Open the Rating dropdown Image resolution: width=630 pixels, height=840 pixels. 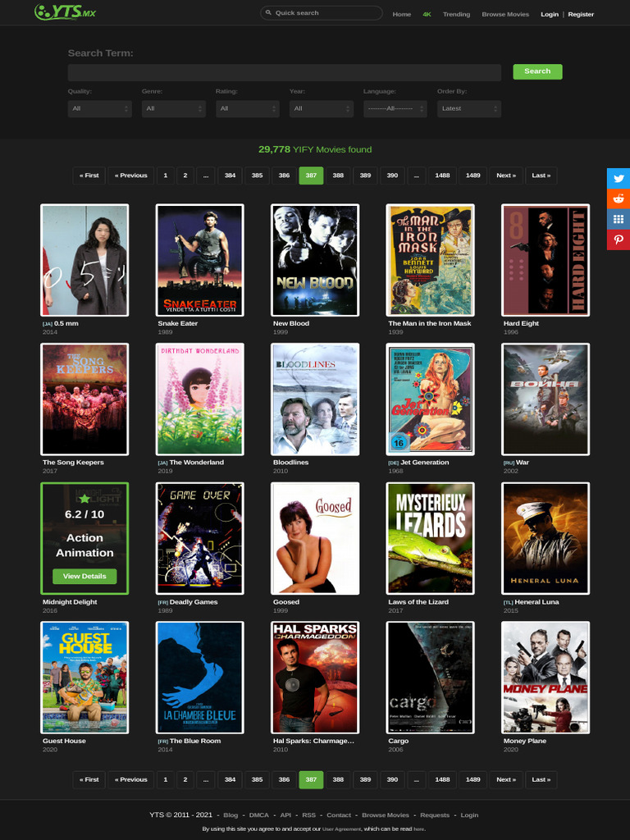(x=248, y=109)
